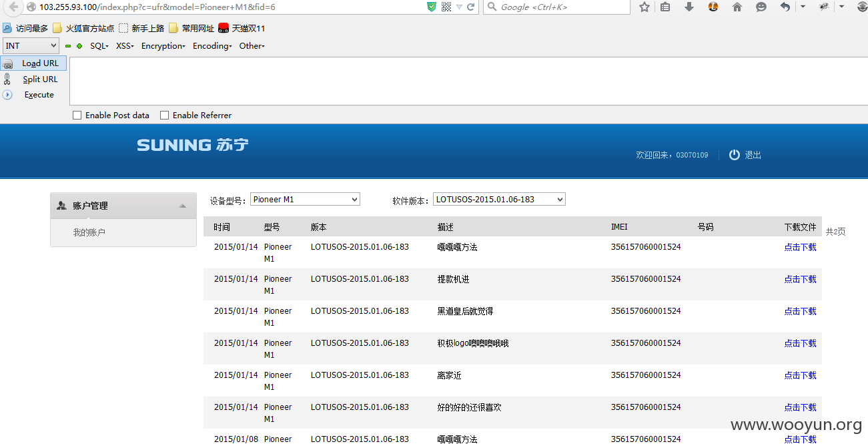
Task: Click the 账户管理 sidebar header
Action: pos(123,206)
